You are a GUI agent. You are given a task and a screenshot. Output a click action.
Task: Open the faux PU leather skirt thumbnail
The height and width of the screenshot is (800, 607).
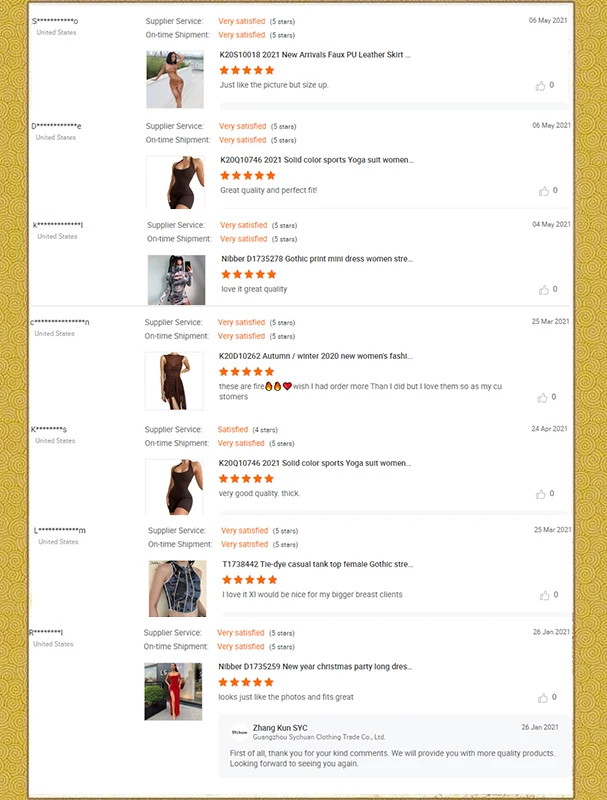tap(175, 79)
